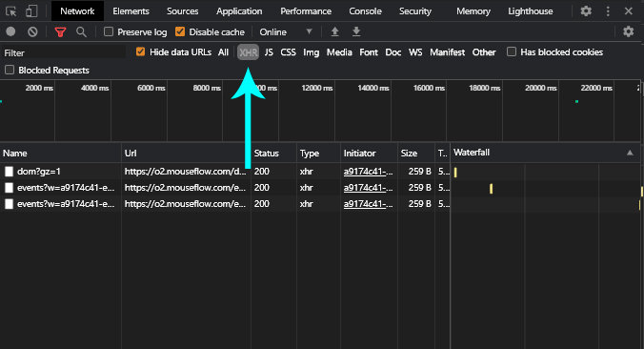
Task: Sort by the Waterfall column header
Action: point(545,153)
